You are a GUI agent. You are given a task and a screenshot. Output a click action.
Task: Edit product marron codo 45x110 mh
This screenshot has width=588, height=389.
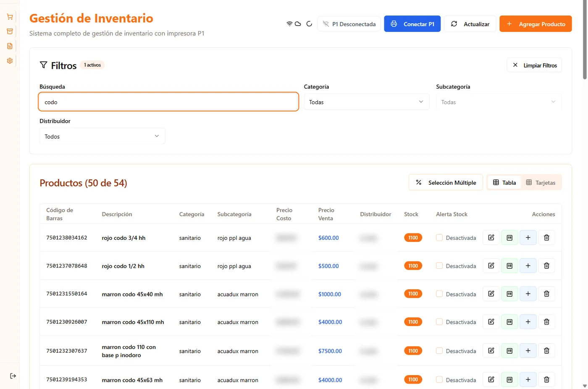click(491, 322)
